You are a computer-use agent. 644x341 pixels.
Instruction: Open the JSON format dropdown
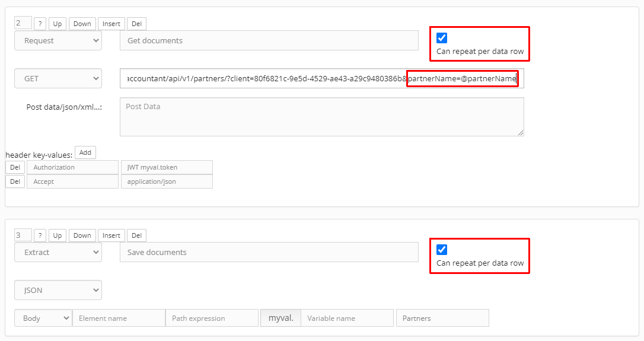[x=58, y=291]
